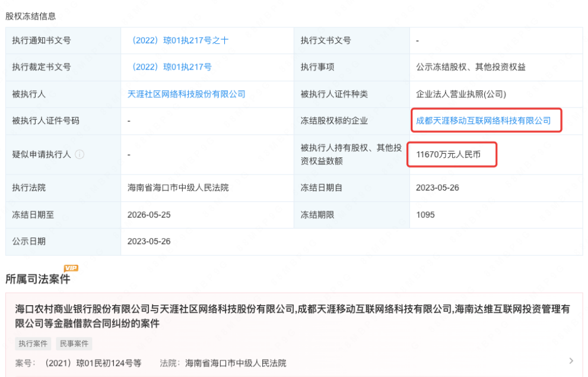This screenshot has width=588, height=377.
Task: Select 公示冻结股权、其他投资权益 text
Action: point(471,67)
